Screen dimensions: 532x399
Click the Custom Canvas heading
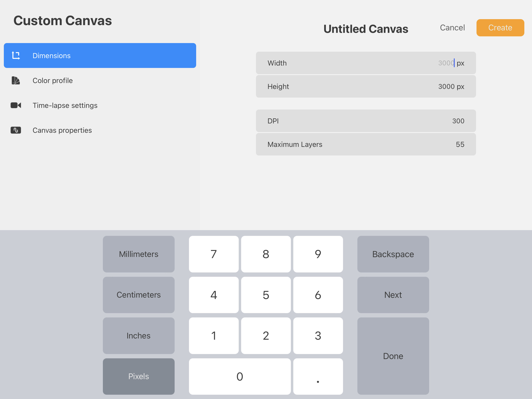point(62,21)
